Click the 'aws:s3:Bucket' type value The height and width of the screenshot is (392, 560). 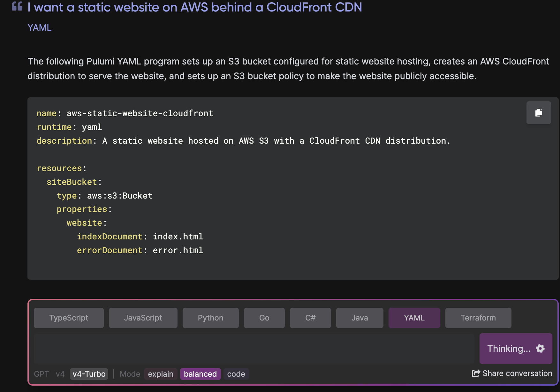120,196
